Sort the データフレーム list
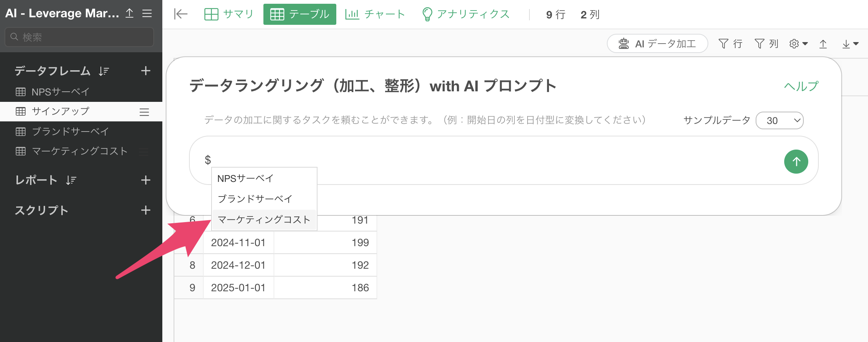The height and width of the screenshot is (342, 868). click(x=104, y=71)
